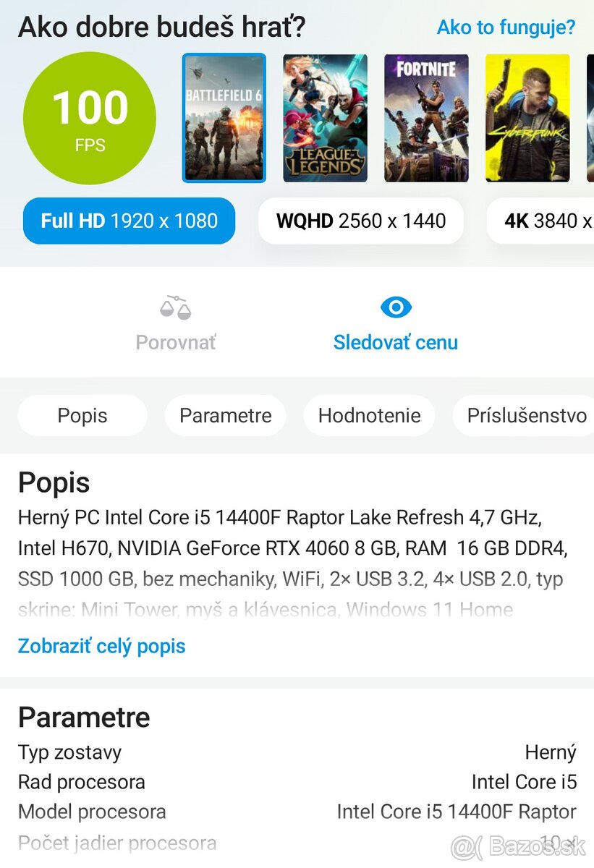
Task: Click the Porovnať text label
Action: [x=176, y=342]
